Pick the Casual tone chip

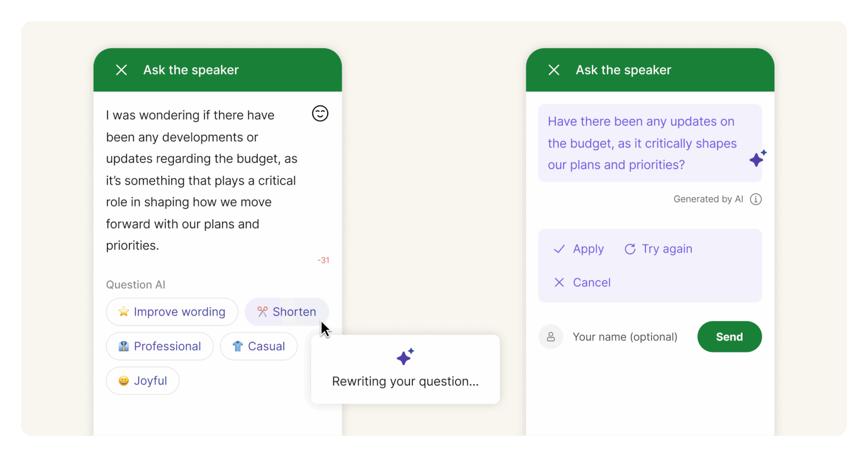pos(259,346)
